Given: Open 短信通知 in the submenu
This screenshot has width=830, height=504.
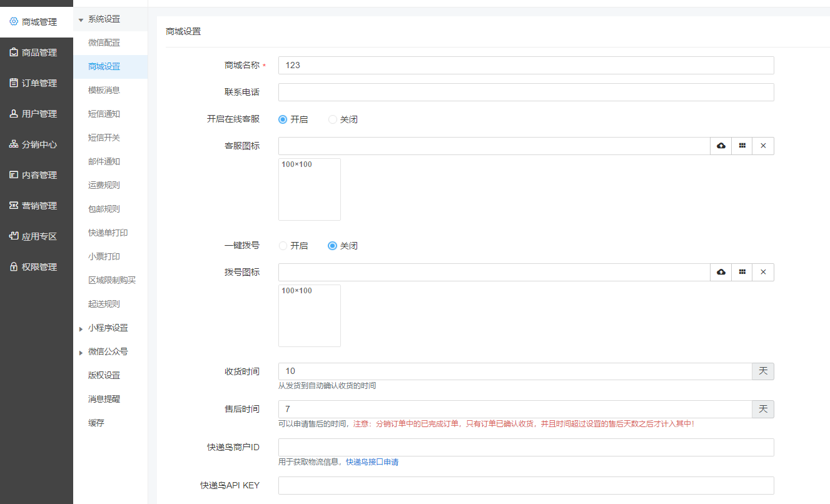Looking at the screenshot, I should [104, 114].
